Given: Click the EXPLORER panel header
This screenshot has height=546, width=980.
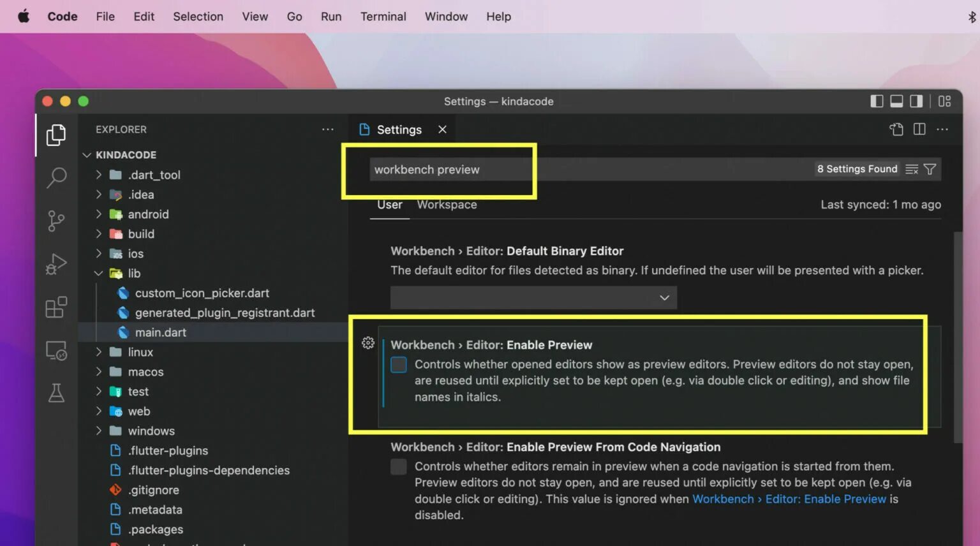Looking at the screenshot, I should pyautogui.click(x=121, y=129).
